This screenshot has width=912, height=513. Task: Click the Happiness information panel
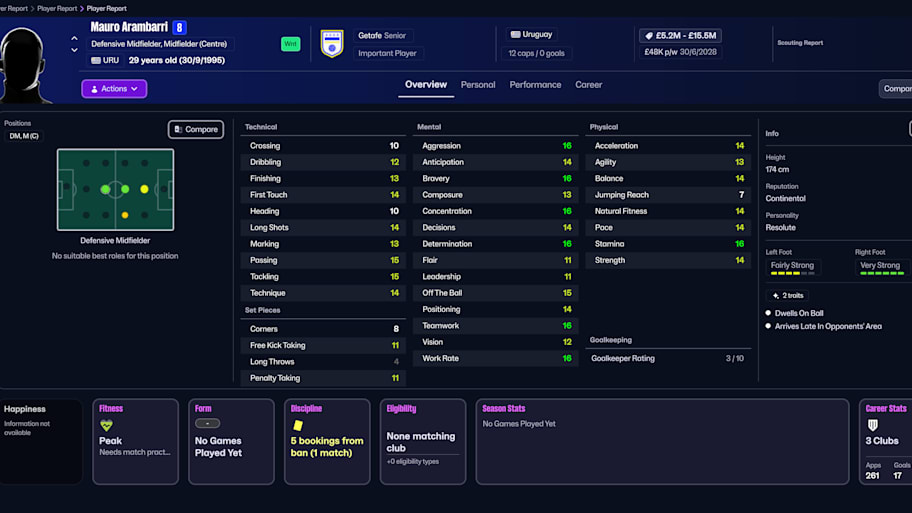tap(41, 441)
